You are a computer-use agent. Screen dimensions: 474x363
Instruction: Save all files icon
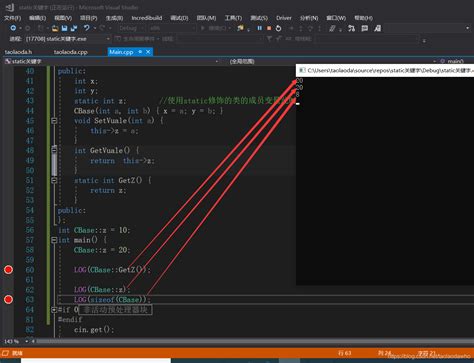74,28
